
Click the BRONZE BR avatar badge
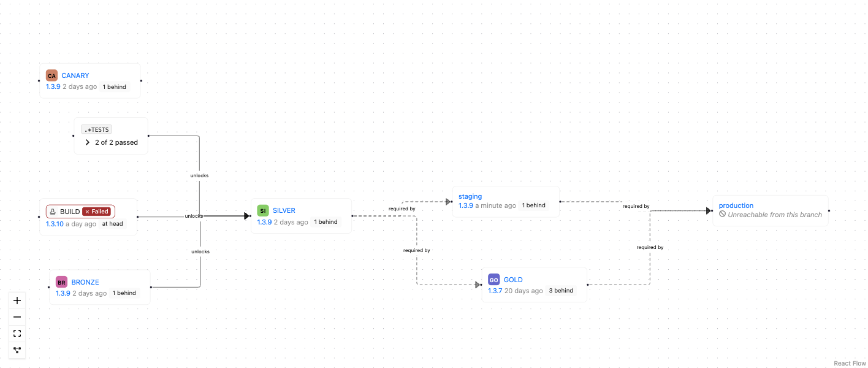61,282
